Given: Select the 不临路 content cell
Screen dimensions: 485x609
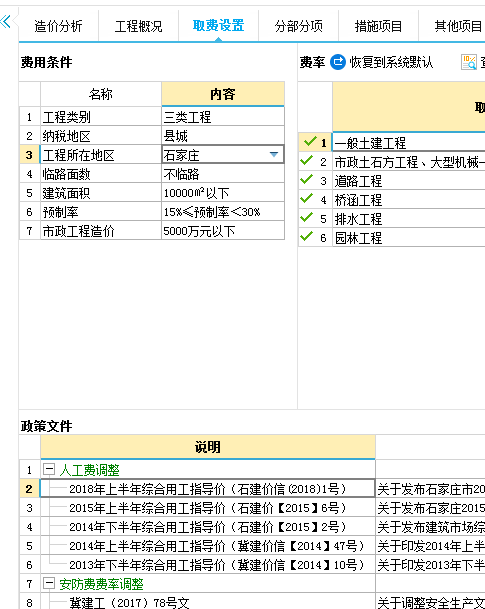Looking at the screenshot, I should [223, 174].
